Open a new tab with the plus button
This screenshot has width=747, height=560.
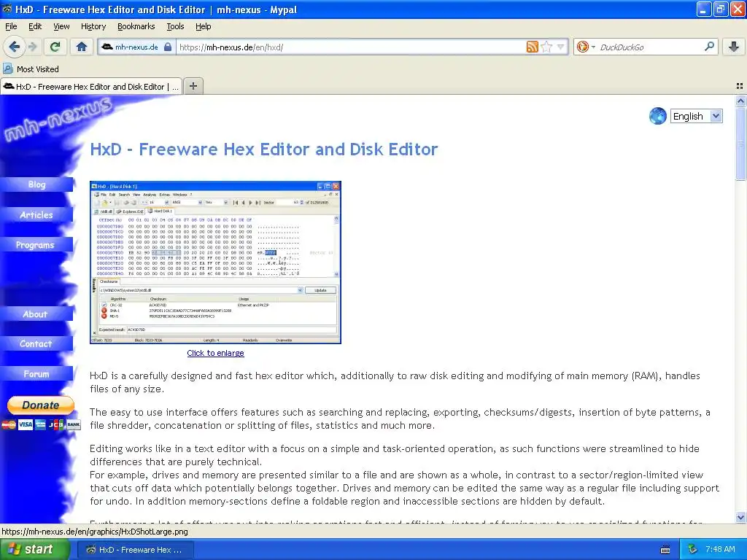(x=193, y=86)
